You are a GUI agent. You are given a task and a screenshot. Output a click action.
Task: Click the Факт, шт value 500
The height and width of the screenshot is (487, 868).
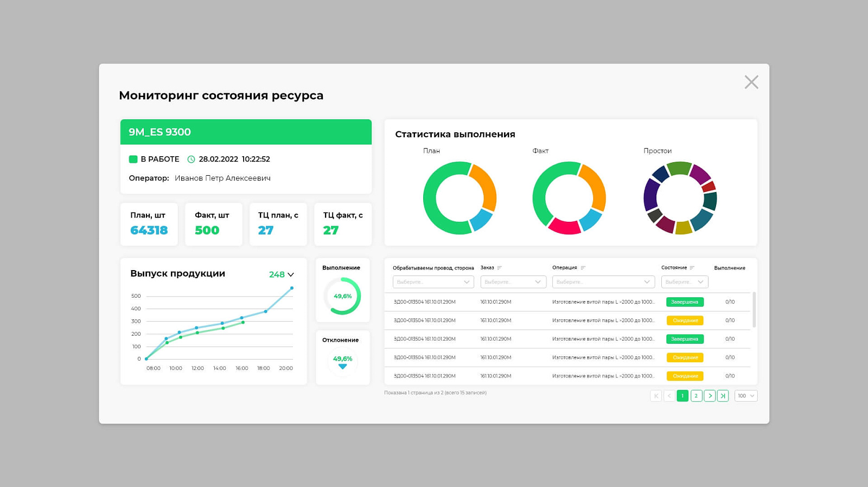click(x=207, y=230)
